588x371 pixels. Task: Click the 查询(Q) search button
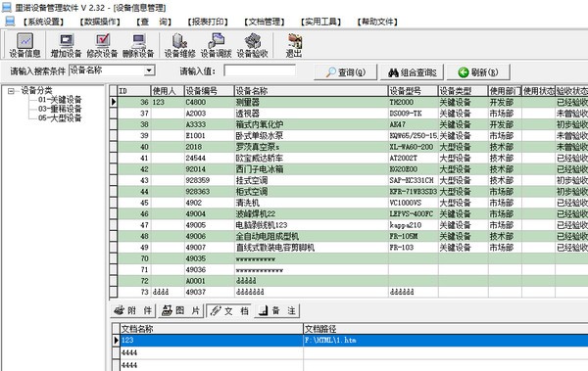tap(345, 72)
